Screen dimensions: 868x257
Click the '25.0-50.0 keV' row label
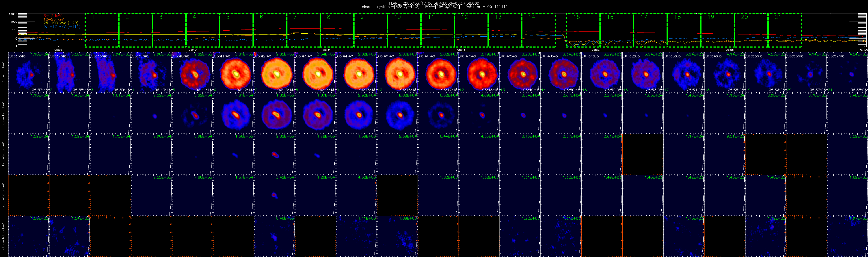tap(4, 195)
